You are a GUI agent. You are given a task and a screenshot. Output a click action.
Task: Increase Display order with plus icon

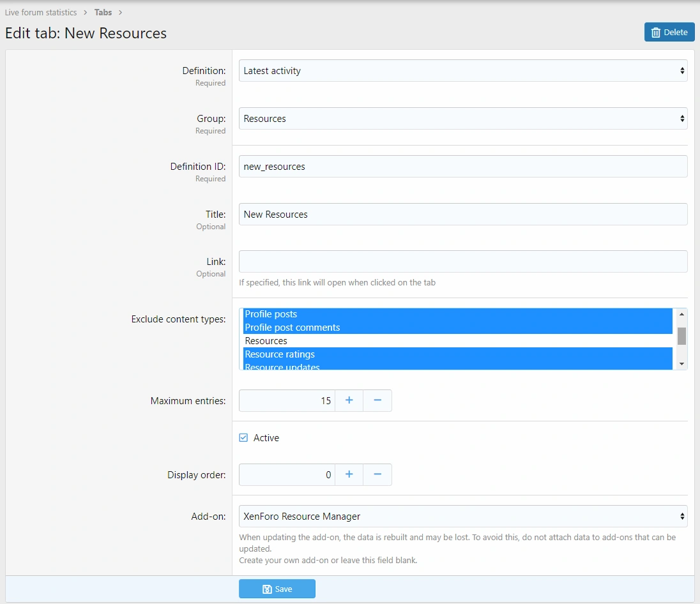[x=349, y=474]
